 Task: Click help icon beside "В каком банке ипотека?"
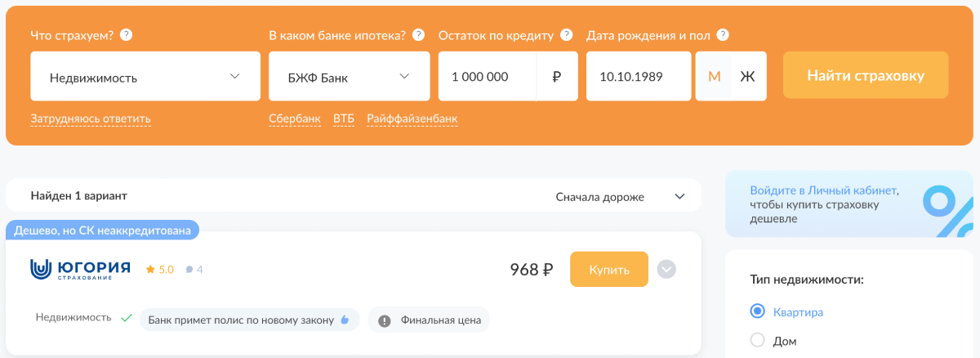(x=419, y=35)
